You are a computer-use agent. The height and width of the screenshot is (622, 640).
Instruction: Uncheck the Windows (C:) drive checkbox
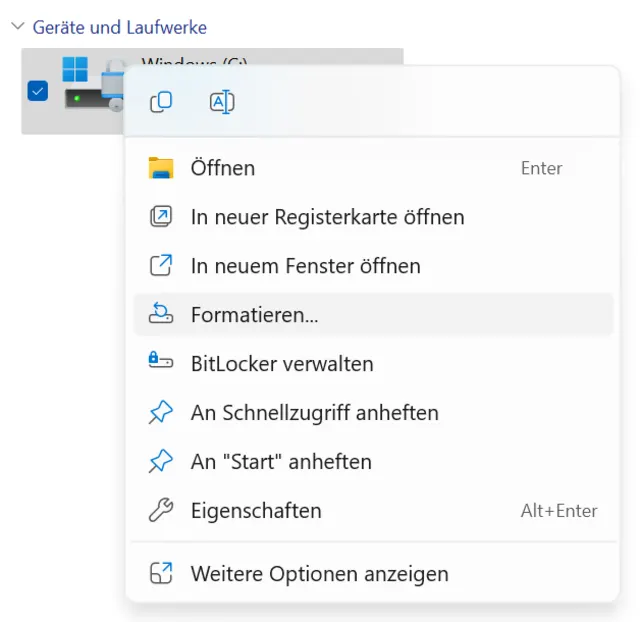click(x=38, y=91)
